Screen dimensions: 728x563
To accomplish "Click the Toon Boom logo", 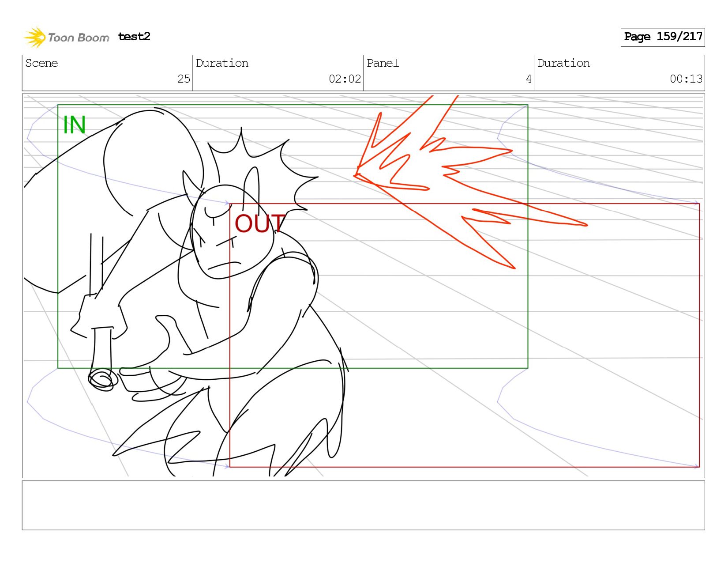I will tap(66, 37).
